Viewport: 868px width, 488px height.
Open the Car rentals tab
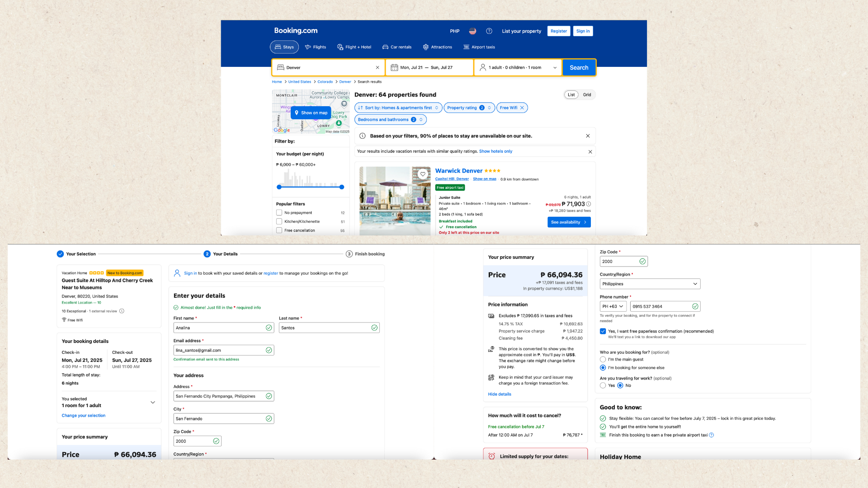tap(397, 47)
